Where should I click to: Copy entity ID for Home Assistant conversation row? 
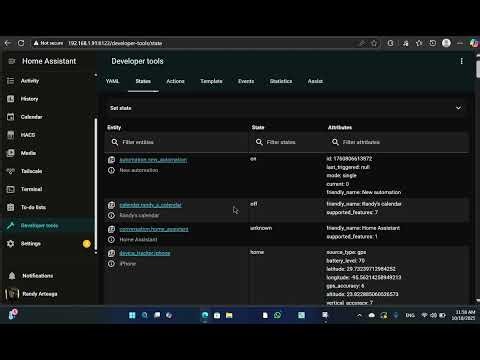pos(111,229)
